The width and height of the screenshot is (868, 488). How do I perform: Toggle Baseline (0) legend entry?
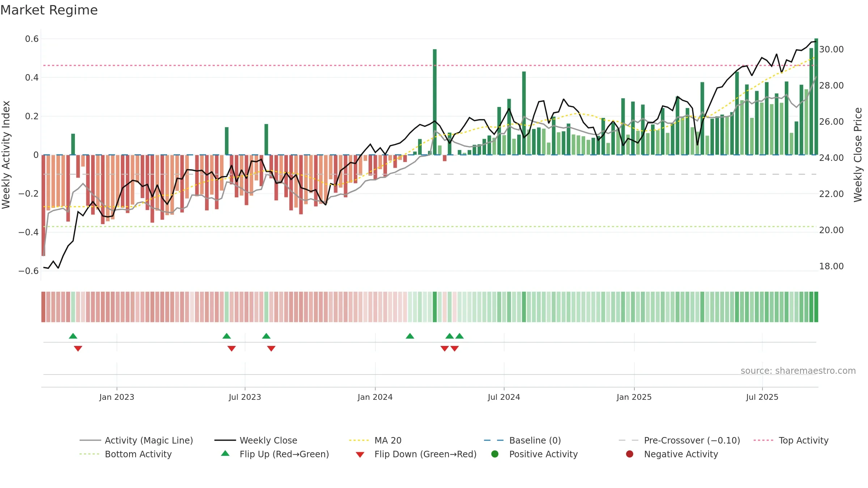tap(522, 440)
